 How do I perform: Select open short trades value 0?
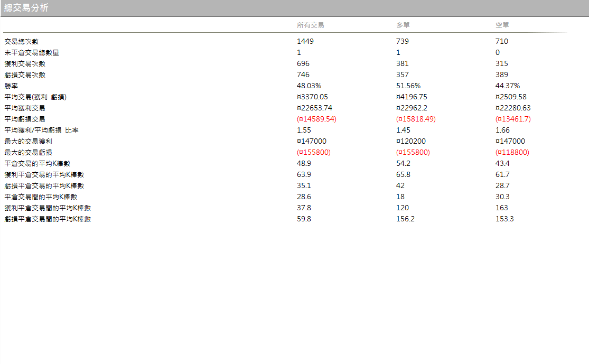click(497, 53)
